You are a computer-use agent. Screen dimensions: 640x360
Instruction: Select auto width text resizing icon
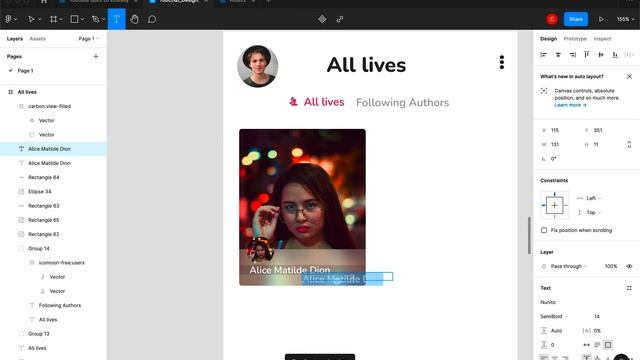[x=587, y=345]
